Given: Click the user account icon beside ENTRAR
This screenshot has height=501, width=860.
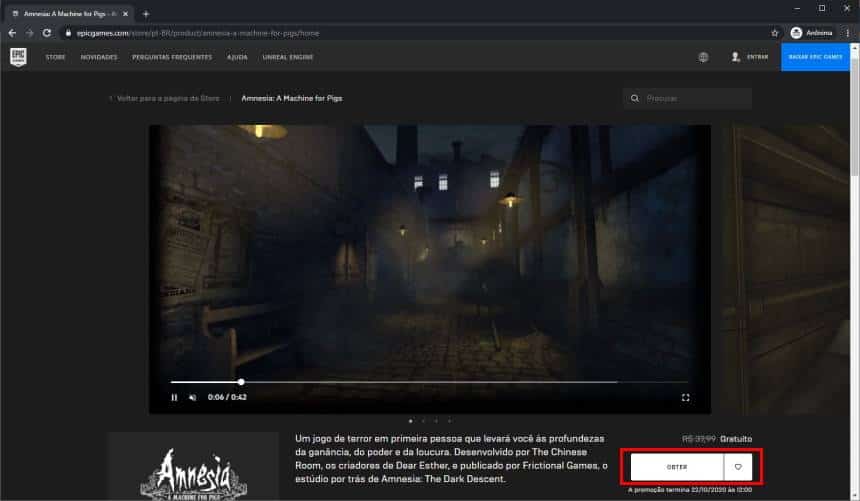Looking at the screenshot, I should click(x=735, y=57).
